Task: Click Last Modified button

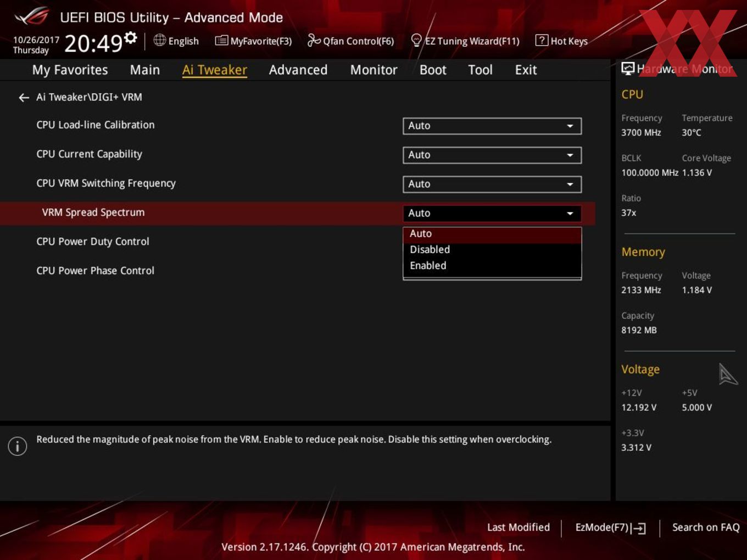Action: point(518,528)
